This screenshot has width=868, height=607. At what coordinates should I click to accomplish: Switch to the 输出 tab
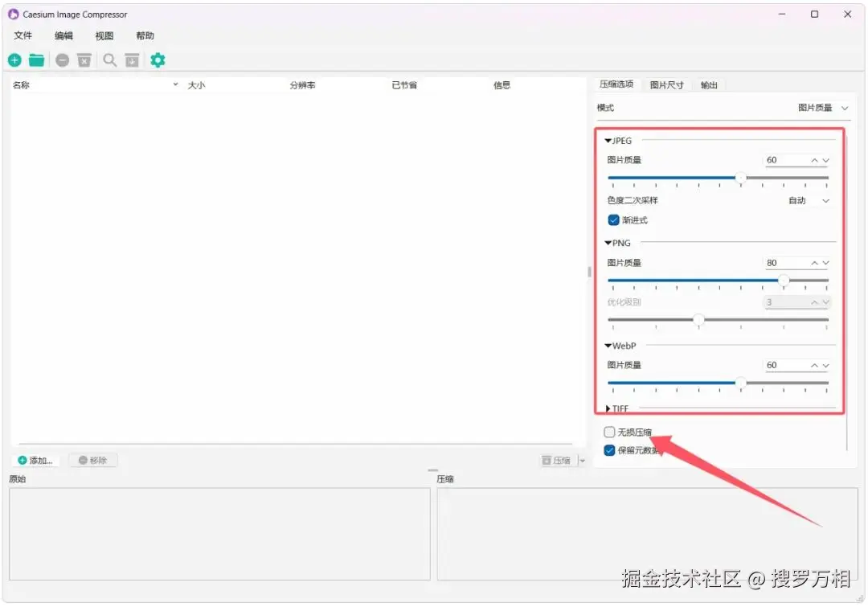(709, 84)
